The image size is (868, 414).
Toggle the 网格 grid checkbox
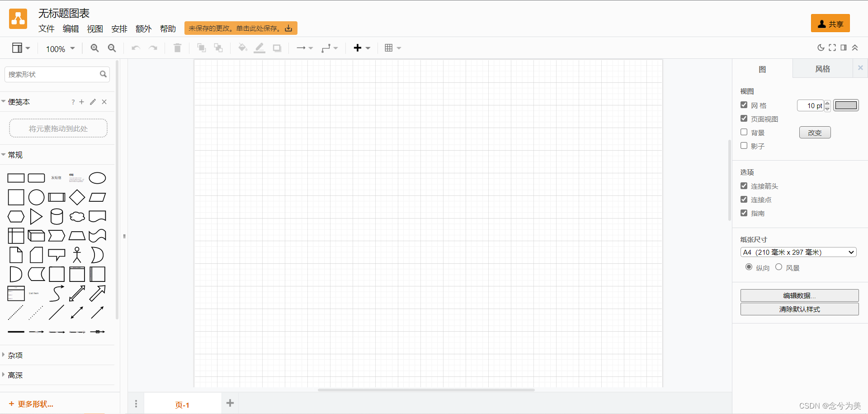744,105
